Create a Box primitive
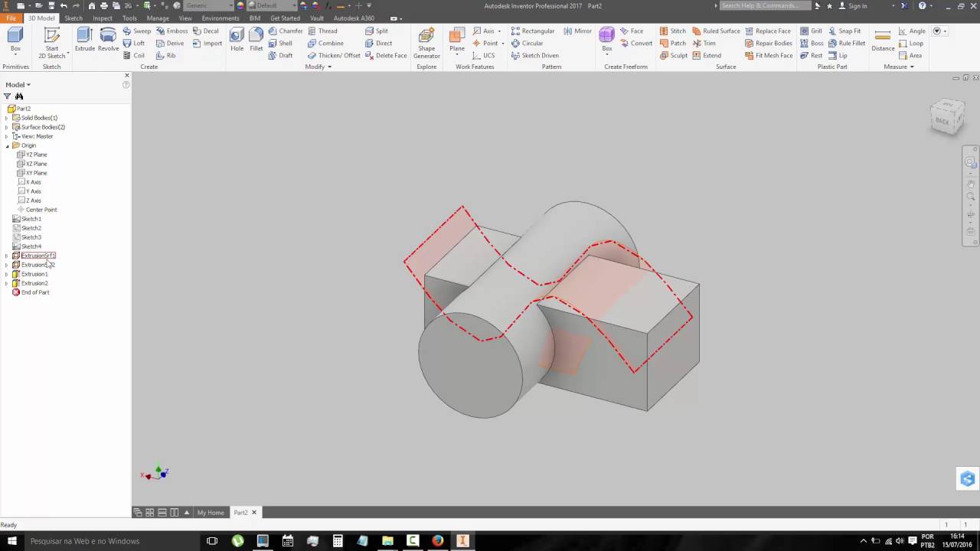Screen dimensions: 980x551 [x=15, y=40]
